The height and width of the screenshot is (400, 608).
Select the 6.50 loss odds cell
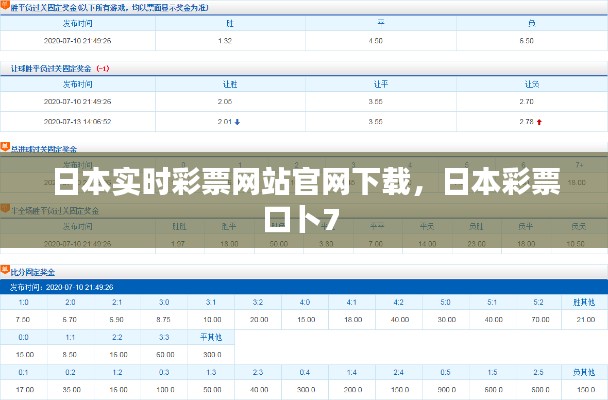click(526, 41)
